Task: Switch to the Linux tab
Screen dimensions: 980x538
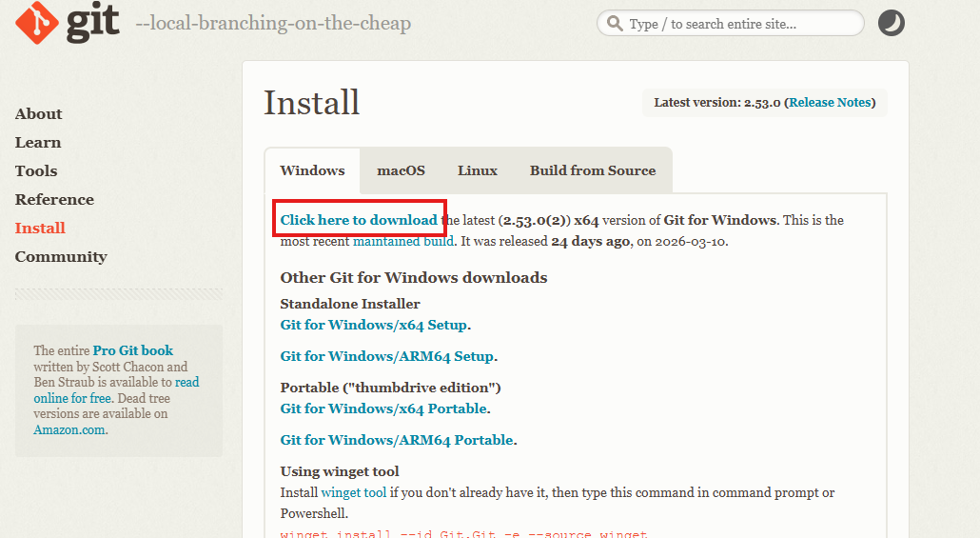Action: [x=478, y=170]
